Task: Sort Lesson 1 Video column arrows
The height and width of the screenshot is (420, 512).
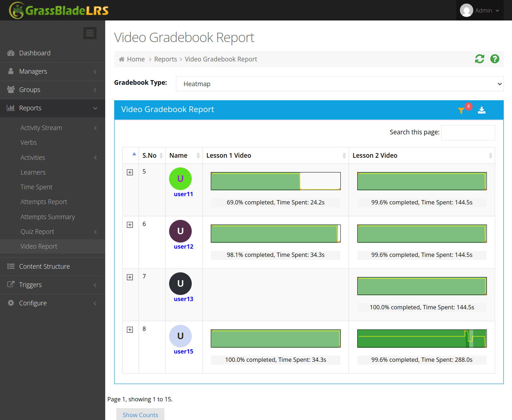Action: [x=344, y=156]
